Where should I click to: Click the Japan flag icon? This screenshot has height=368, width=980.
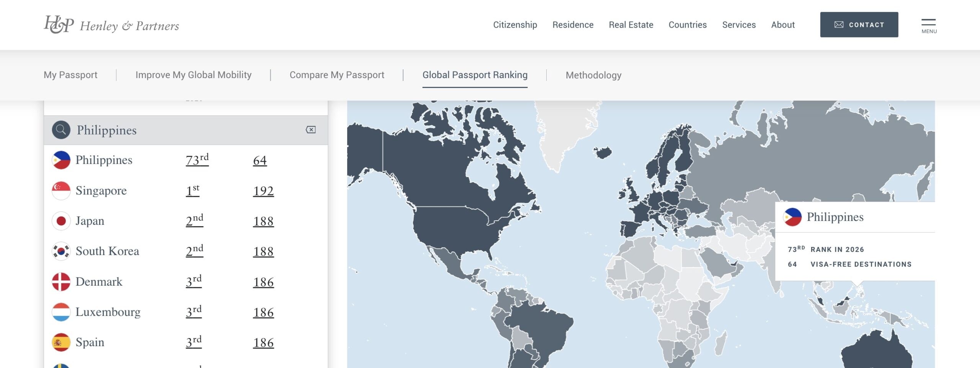(61, 221)
